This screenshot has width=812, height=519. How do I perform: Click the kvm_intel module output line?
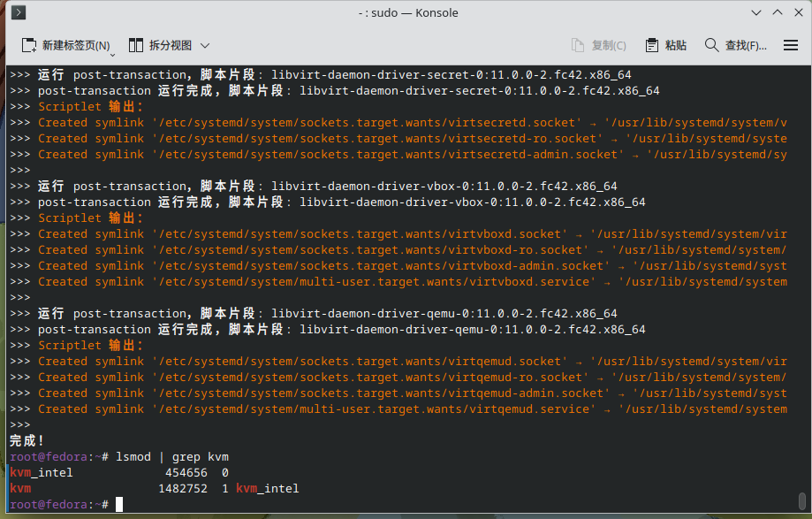pos(119,472)
